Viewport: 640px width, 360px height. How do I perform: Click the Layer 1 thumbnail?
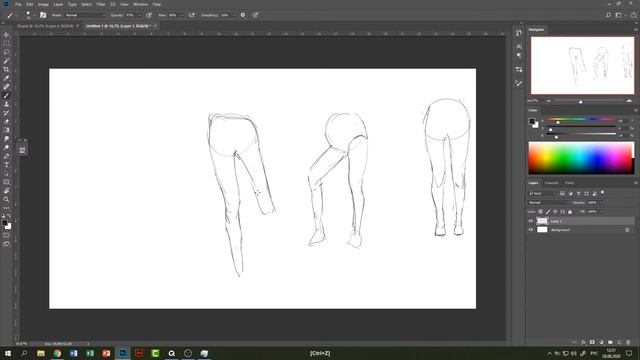pos(542,221)
